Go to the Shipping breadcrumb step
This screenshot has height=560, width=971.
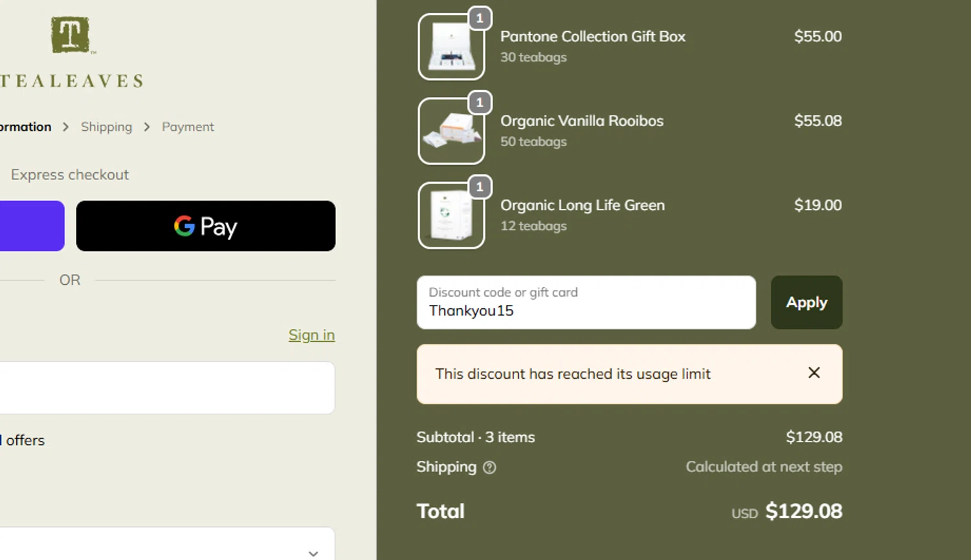point(106,127)
